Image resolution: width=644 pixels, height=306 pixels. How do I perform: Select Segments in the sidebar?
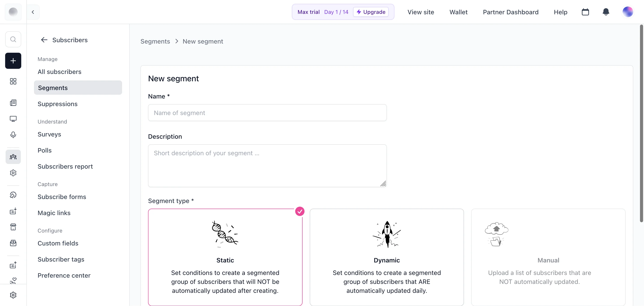tap(78, 88)
